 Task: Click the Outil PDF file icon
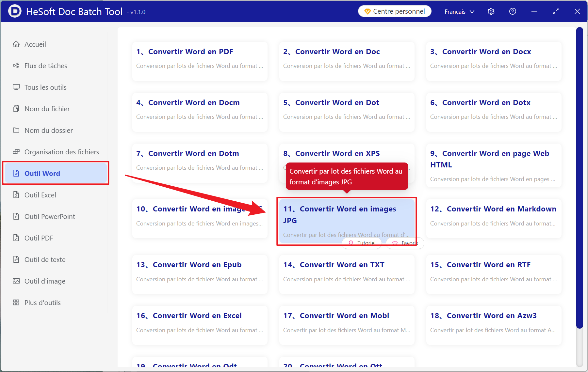(x=16, y=238)
